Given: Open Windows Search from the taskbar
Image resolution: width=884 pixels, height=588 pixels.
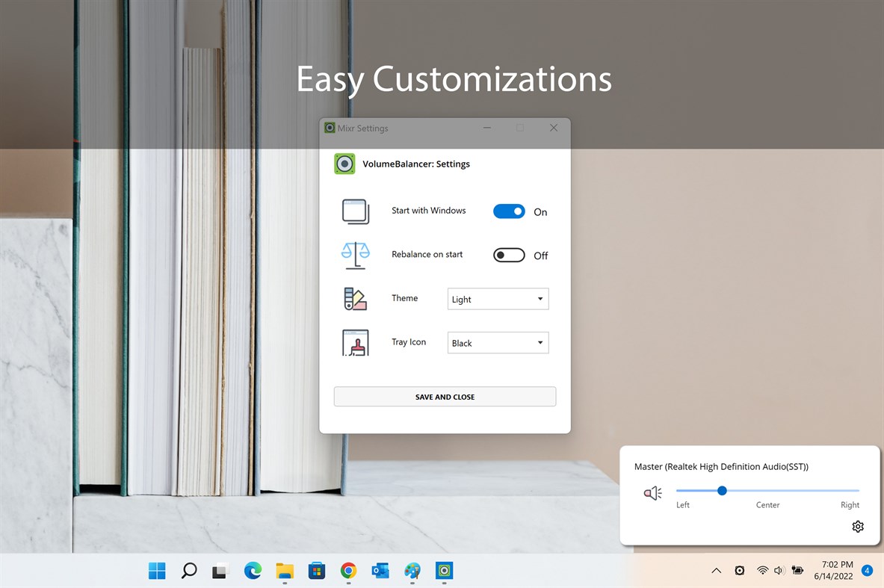Looking at the screenshot, I should point(188,571).
